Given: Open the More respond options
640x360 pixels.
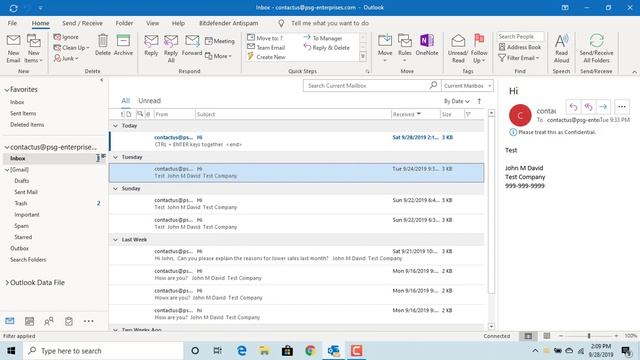Looking at the screenshot, I should point(218,56).
